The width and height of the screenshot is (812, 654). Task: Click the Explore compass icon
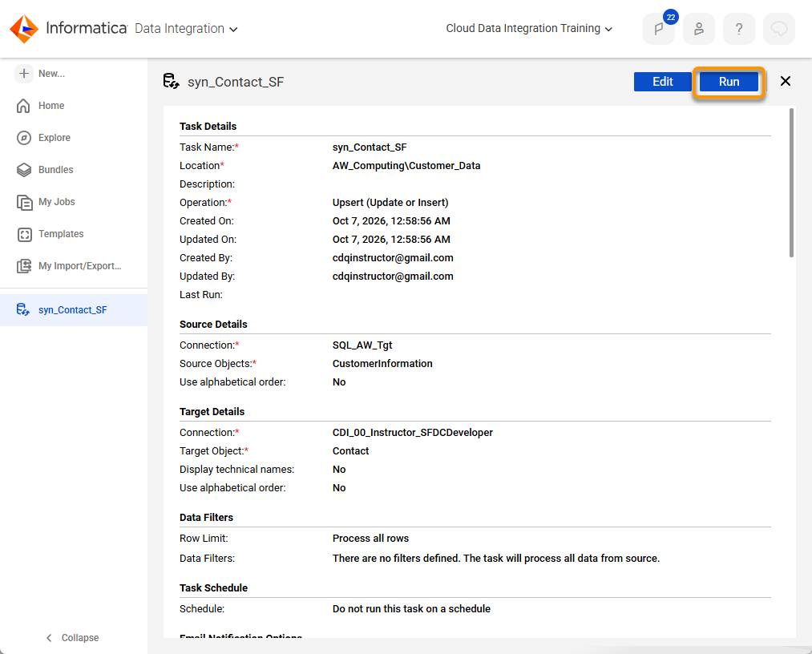(24, 138)
